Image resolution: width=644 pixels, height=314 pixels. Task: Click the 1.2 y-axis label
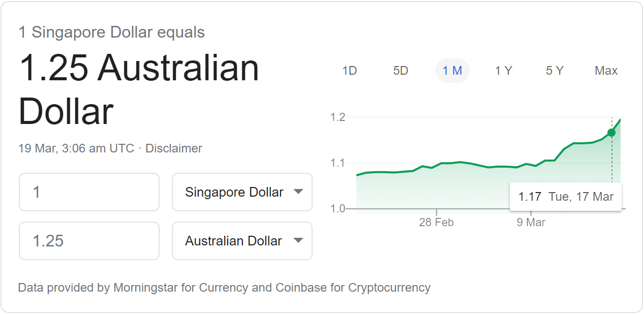tap(338, 117)
